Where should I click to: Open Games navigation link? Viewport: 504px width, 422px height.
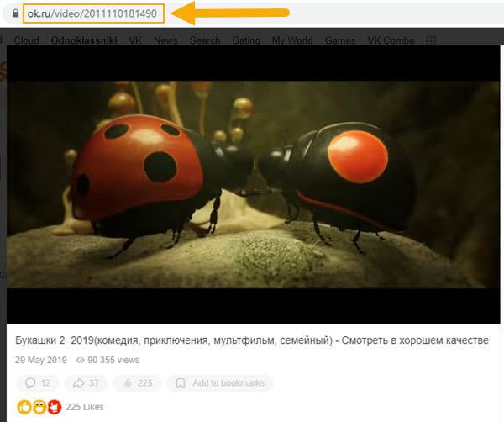click(340, 40)
